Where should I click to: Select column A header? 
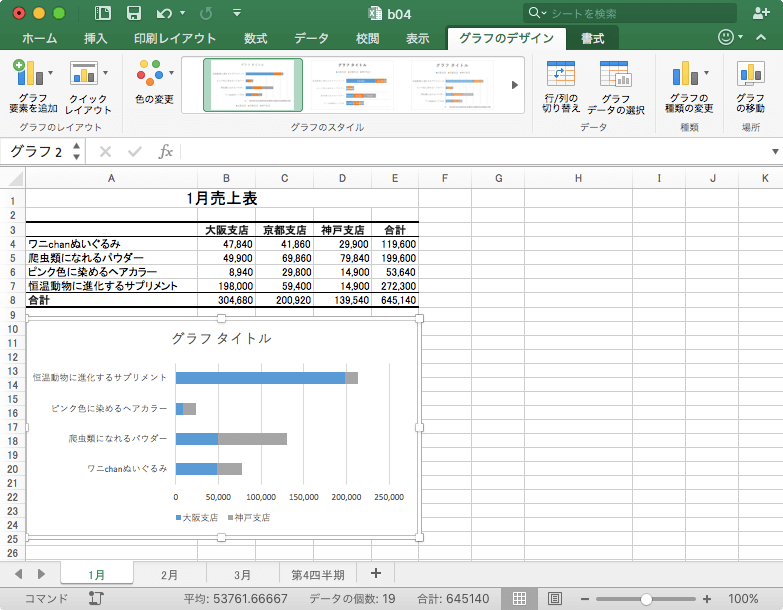[111, 178]
